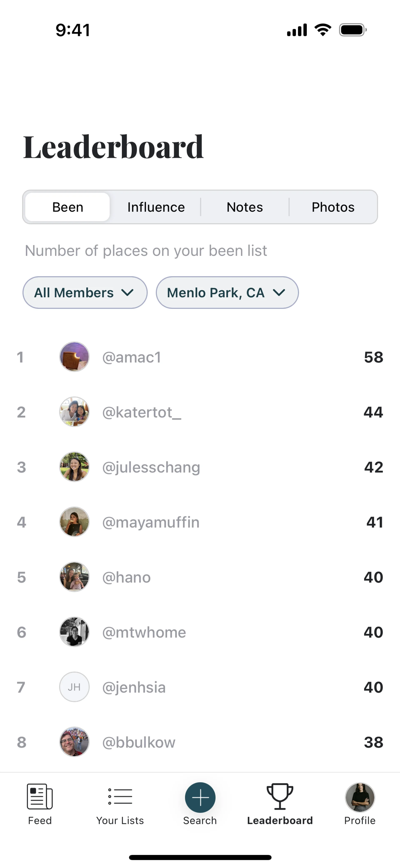Select the Photos tab

[x=333, y=207]
